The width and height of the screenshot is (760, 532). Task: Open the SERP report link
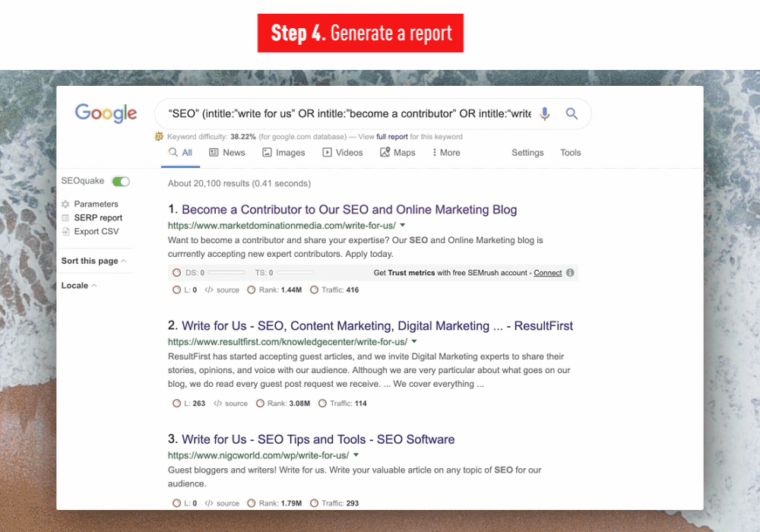tap(98, 217)
